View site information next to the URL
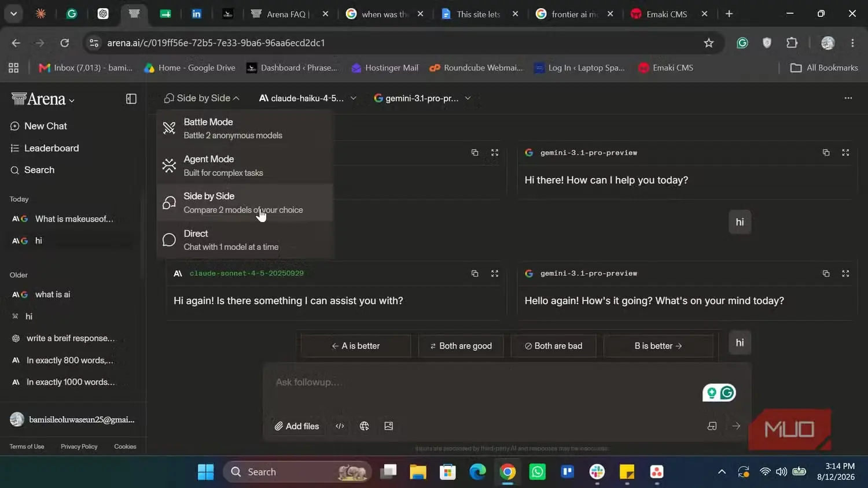 (94, 43)
